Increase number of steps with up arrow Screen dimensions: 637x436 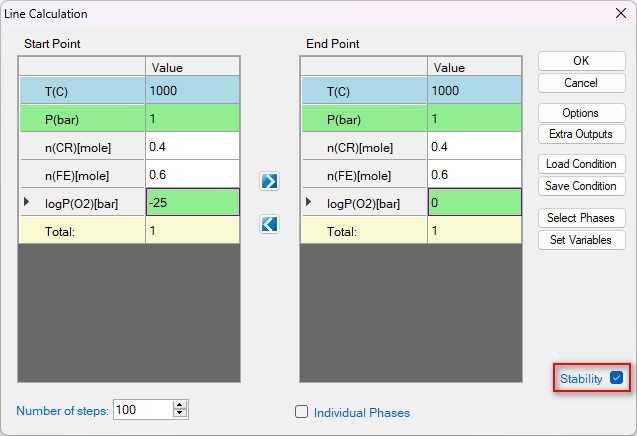tap(180, 405)
